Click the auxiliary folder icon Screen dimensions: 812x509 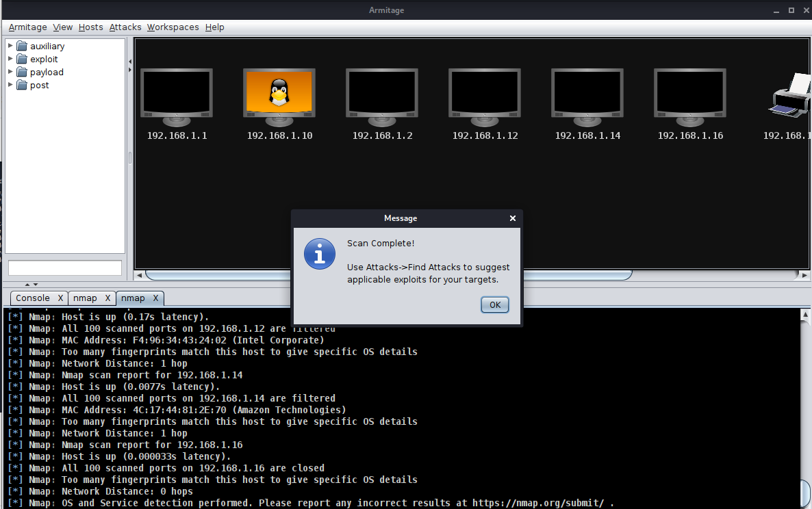click(x=22, y=46)
